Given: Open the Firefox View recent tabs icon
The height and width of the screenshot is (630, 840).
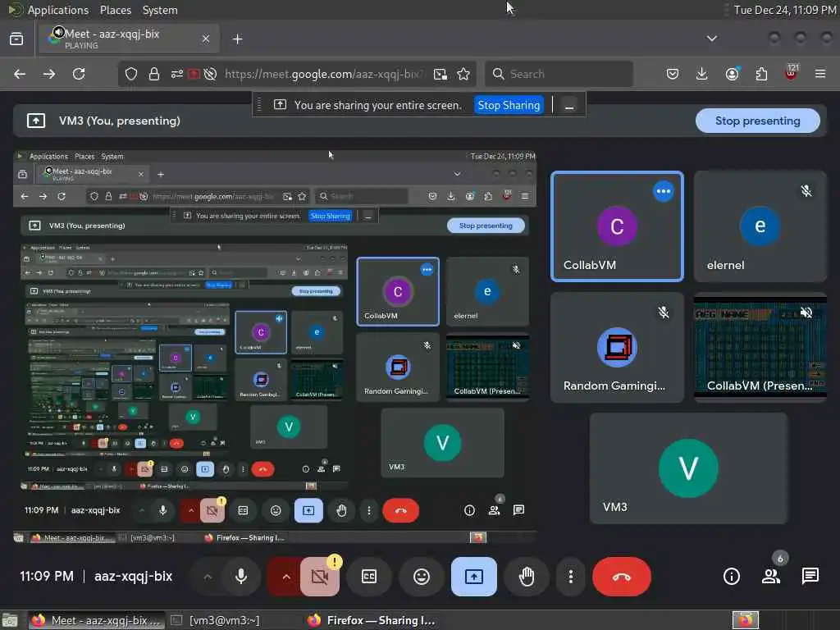Looking at the screenshot, I should tap(16, 39).
